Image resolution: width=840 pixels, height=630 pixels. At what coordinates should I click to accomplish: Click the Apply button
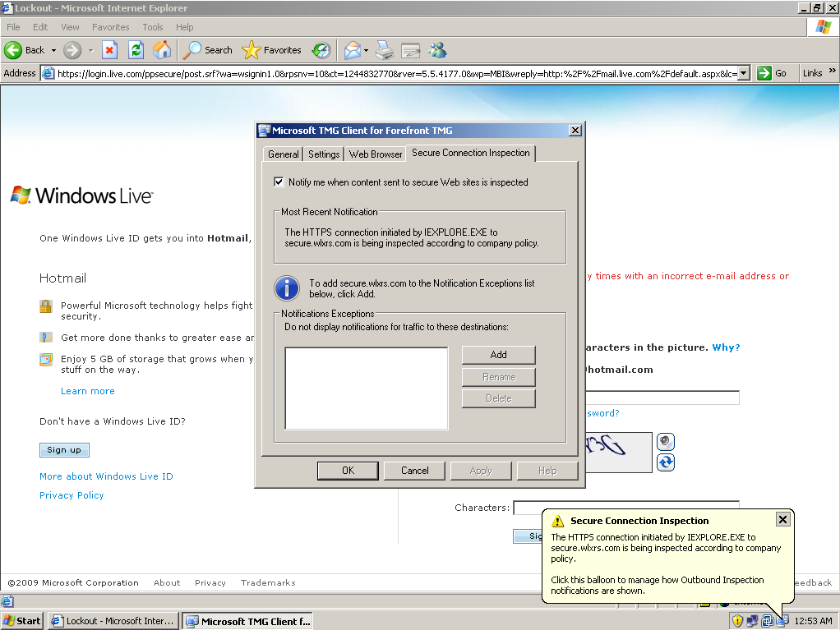click(481, 471)
